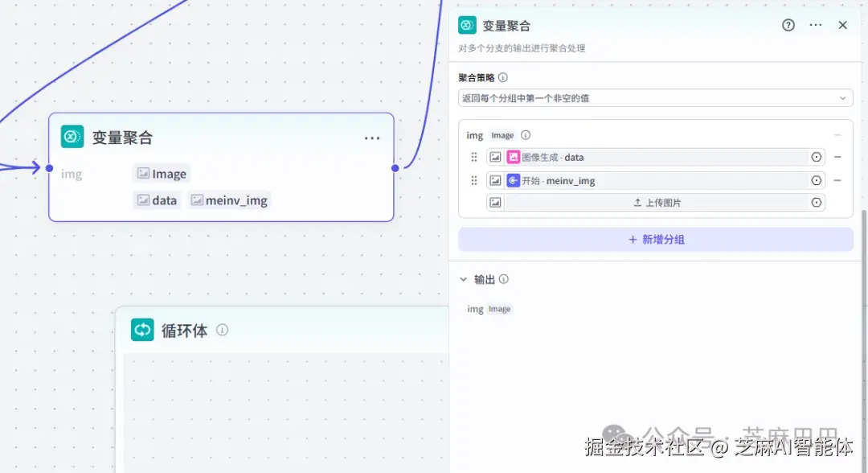Viewport: 868px width, 473px height.
Task: Click the 开始 blue icon in the meinv_img row
Action: (513, 180)
